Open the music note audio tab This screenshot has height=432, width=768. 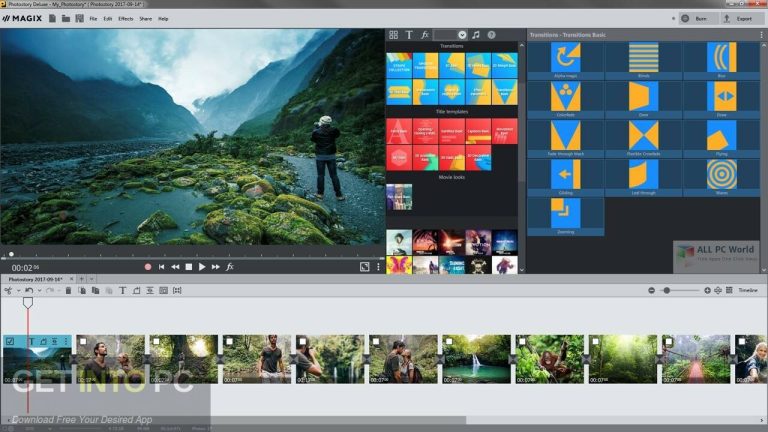[476, 35]
